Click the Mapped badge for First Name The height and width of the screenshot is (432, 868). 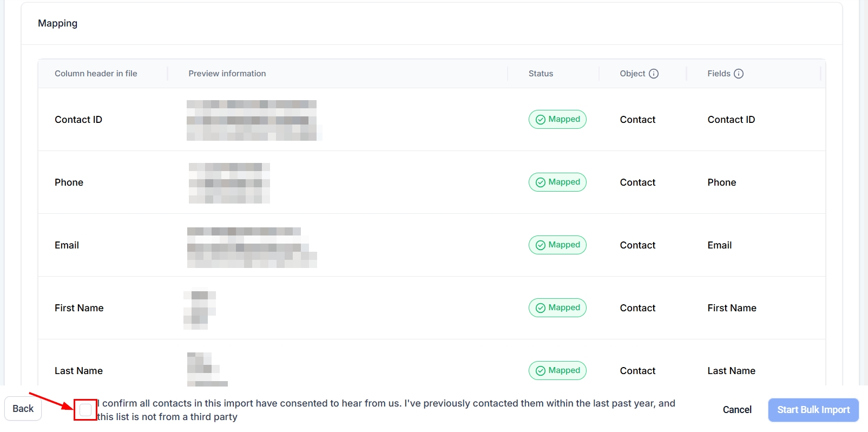click(x=557, y=308)
